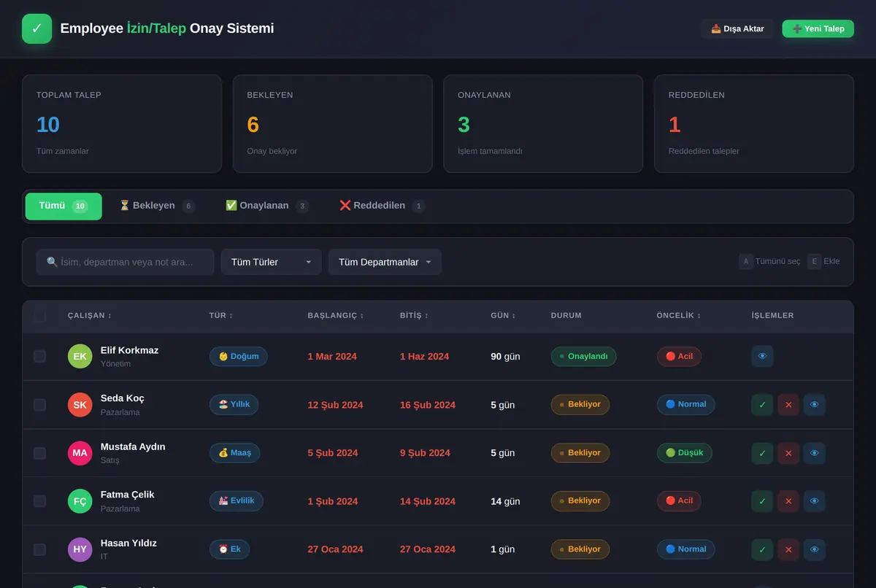Reject Mustafa Aydın's request

[788, 453]
